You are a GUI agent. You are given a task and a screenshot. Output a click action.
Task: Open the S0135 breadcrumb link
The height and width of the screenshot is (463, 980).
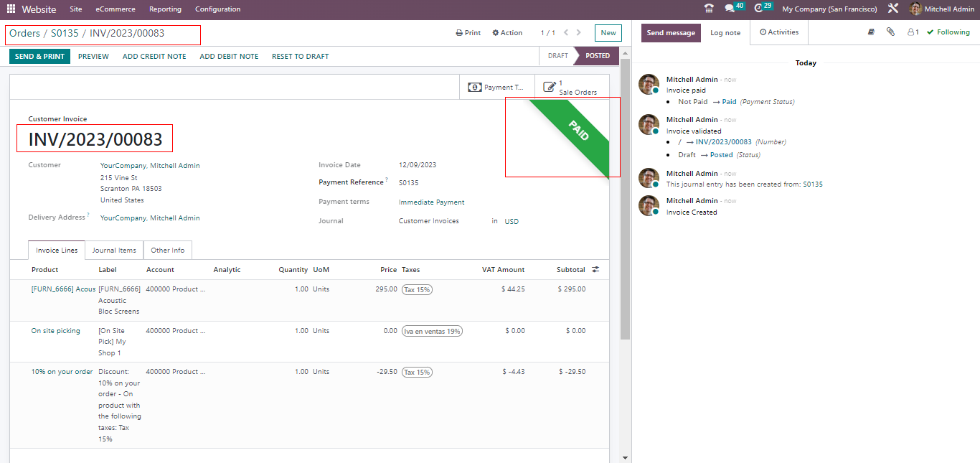click(65, 34)
